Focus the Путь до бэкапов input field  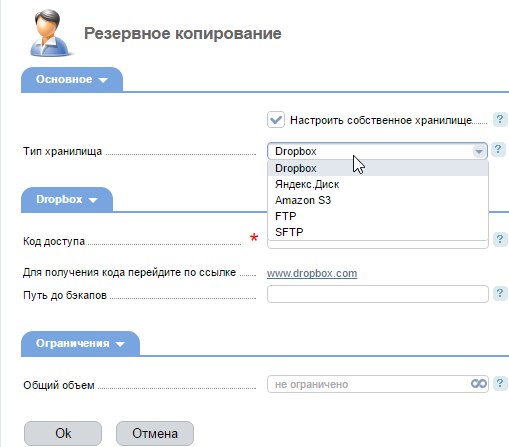[x=378, y=294]
